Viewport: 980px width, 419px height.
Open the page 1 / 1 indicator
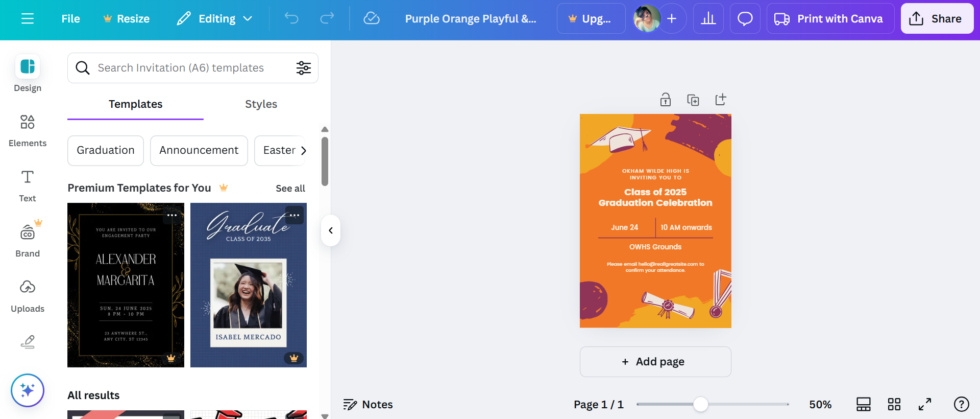coord(599,405)
